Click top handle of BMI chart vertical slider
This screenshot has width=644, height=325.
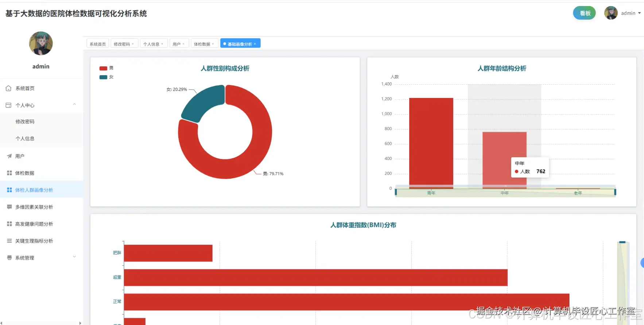622,242
